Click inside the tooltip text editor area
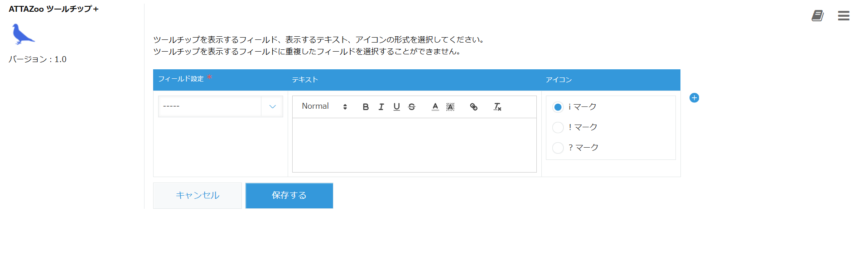 414,145
